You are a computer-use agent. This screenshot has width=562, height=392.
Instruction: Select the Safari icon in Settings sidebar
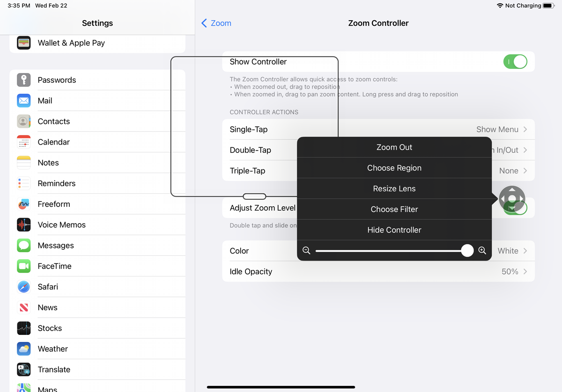pyautogui.click(x=23, y=287)
